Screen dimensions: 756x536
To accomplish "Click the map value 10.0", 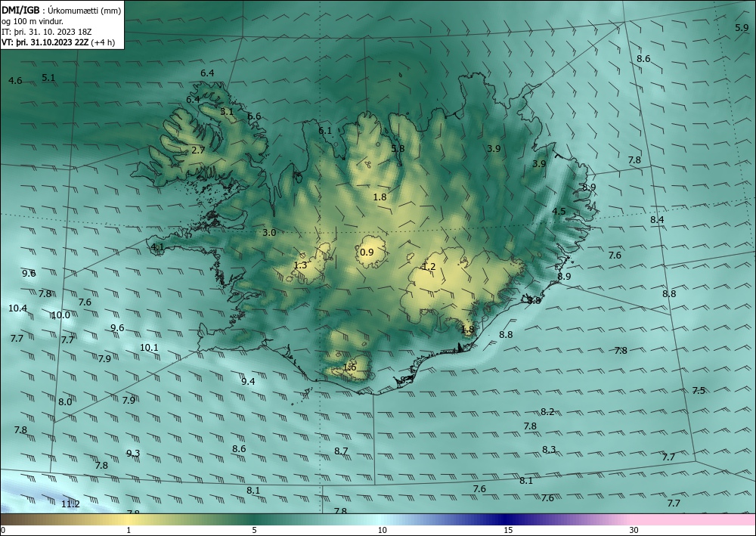I will pyautogui.click(x=60, y=315).
